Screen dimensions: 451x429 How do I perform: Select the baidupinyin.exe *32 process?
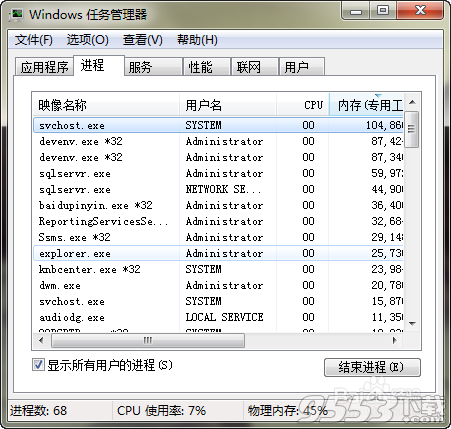(x=219, y=205)
